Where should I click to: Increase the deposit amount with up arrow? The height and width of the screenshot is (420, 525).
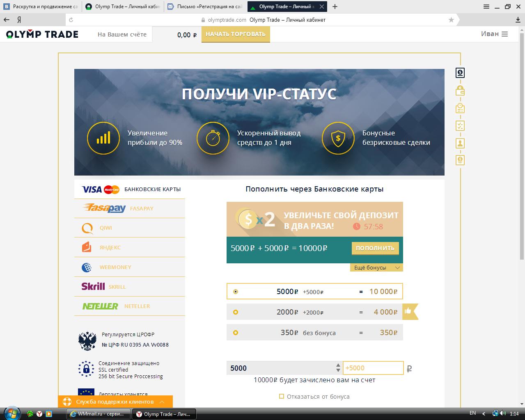[x=338, y=365]
